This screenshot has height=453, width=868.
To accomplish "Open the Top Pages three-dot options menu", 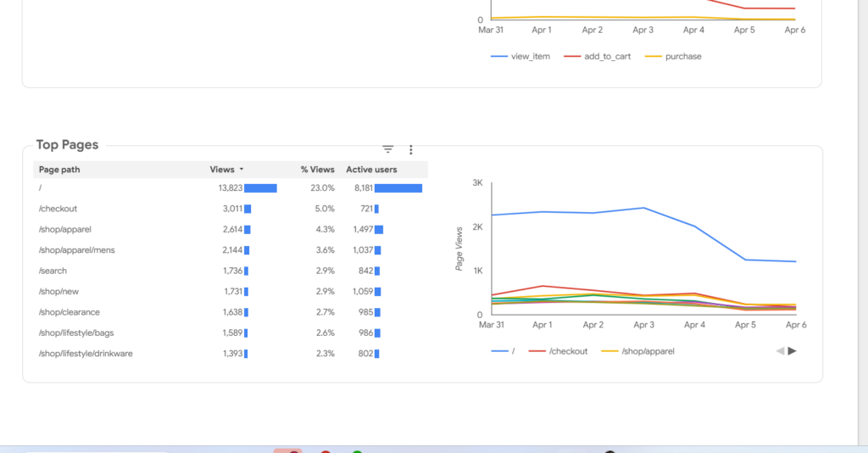I will click(411, 149).
